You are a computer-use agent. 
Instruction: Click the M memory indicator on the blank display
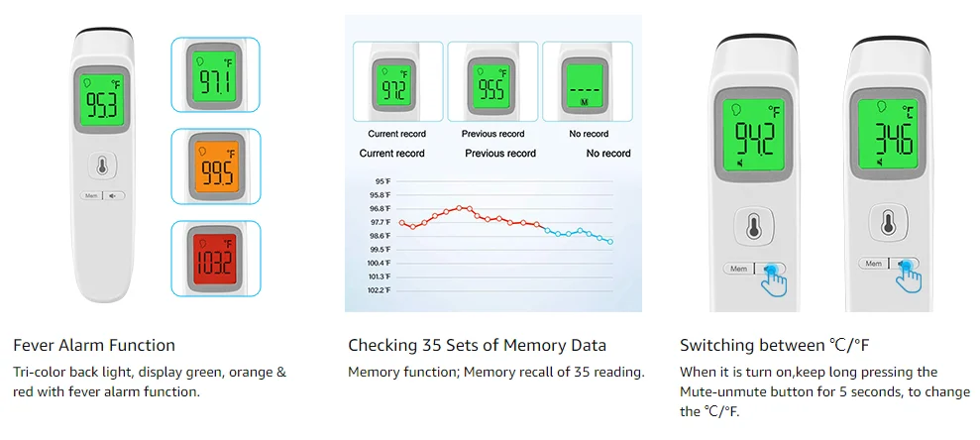click(585, 103)
